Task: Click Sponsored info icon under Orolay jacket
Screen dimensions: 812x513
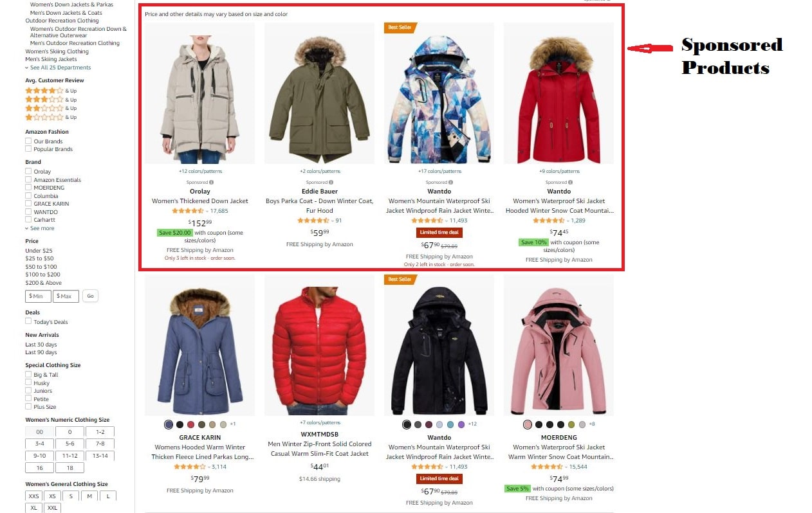Action: [x=211, y=183]
